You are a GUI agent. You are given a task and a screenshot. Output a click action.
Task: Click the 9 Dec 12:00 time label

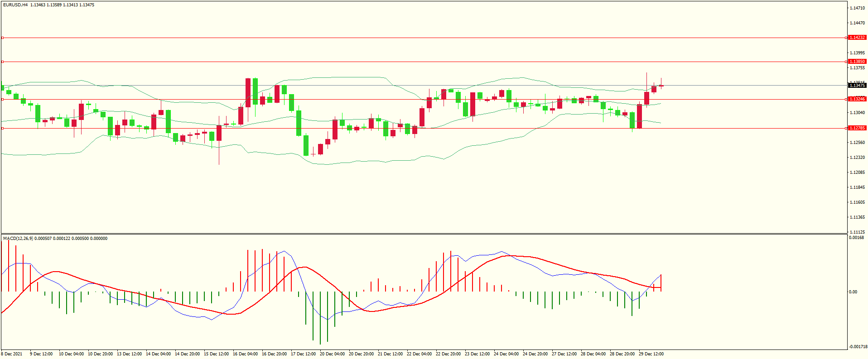tap(41, 354)
